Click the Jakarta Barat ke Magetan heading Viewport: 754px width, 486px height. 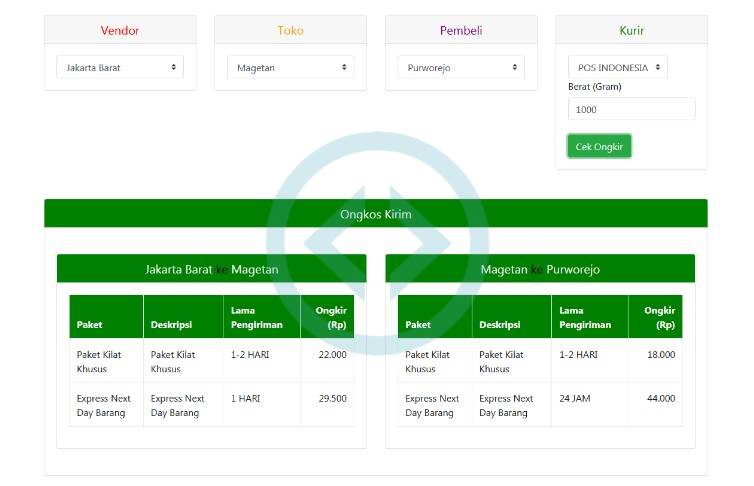(211, 269)
